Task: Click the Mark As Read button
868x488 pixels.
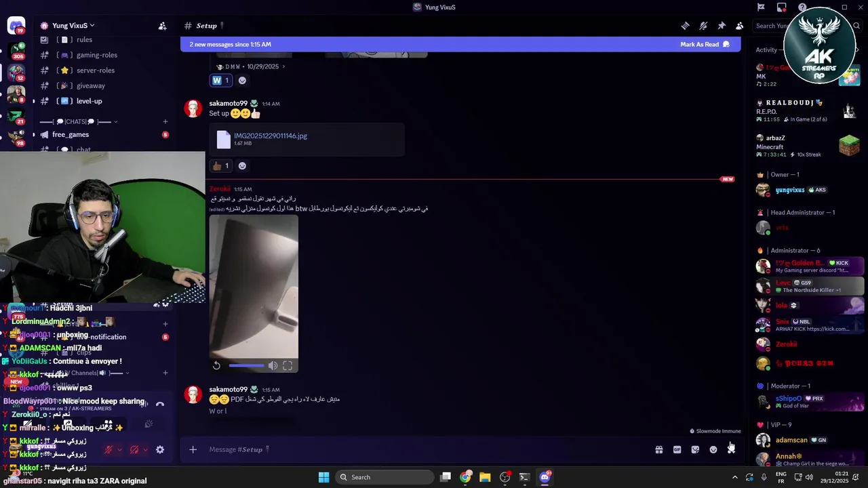Action: (x=705, y=45)
